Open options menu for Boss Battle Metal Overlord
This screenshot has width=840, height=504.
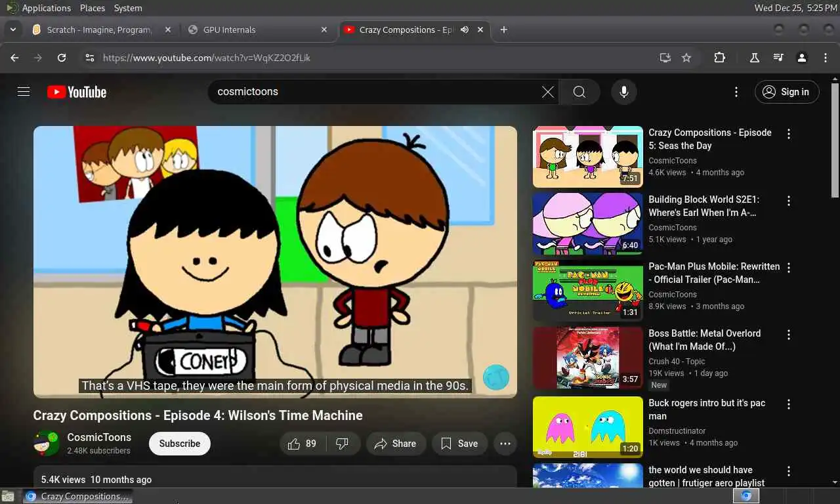click(x=789, y=335)
